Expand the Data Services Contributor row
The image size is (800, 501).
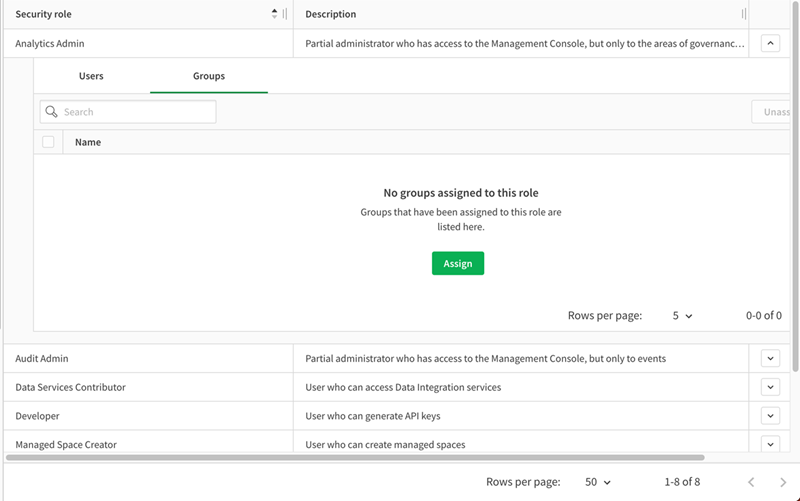769,387
